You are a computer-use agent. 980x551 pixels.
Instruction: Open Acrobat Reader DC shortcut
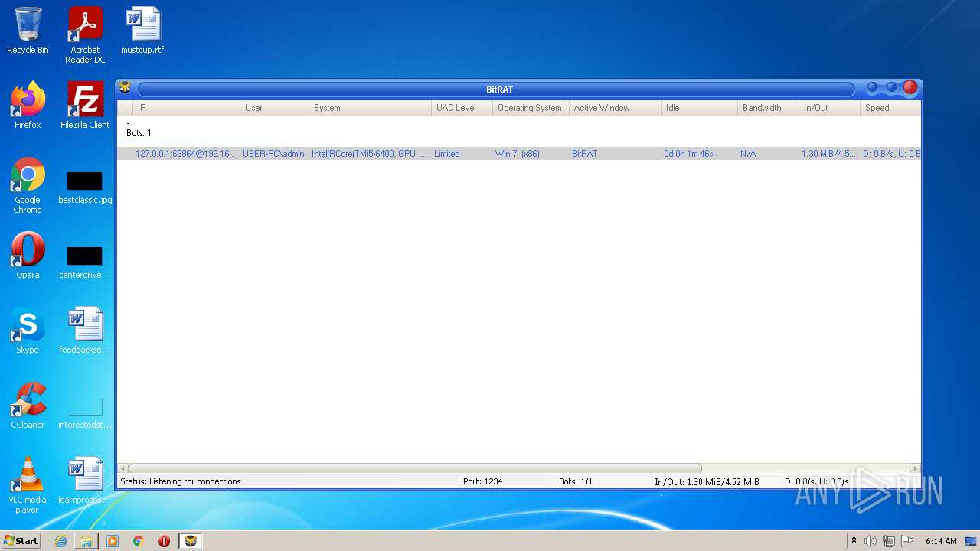coord(85,35)
